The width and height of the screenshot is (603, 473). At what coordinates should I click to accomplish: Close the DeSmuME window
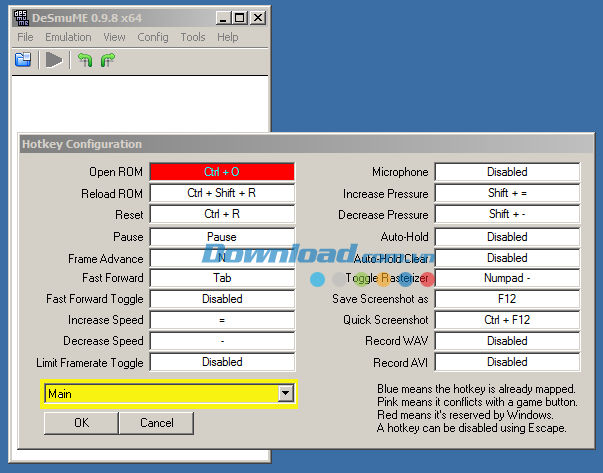[x=258, y=18]
